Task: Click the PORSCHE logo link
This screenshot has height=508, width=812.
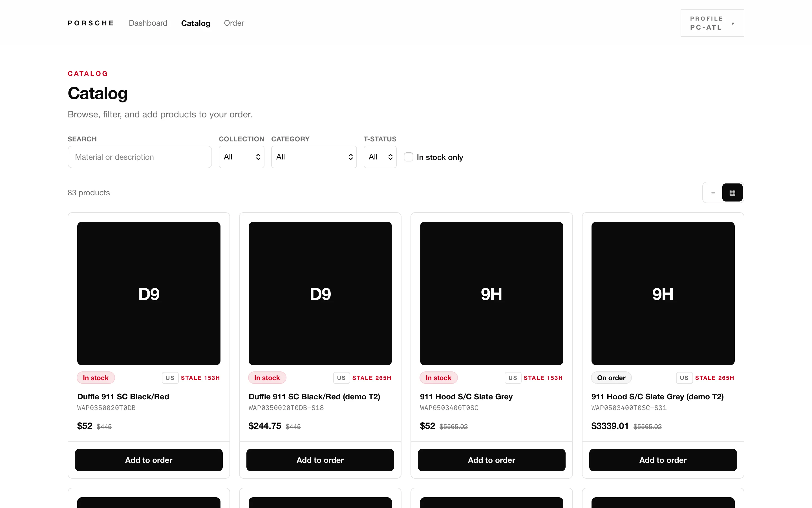Action: pyautogui.click(x=91, y=23)
